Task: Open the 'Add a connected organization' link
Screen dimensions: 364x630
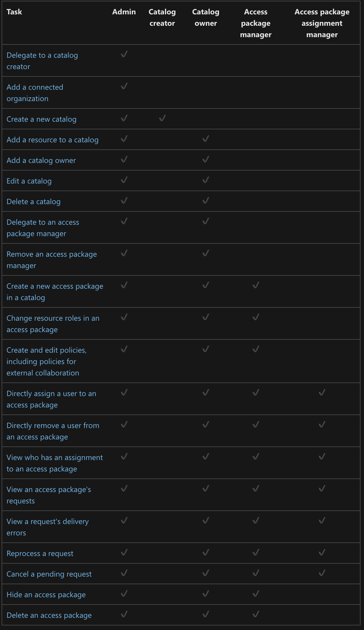Action: (35, 93)
